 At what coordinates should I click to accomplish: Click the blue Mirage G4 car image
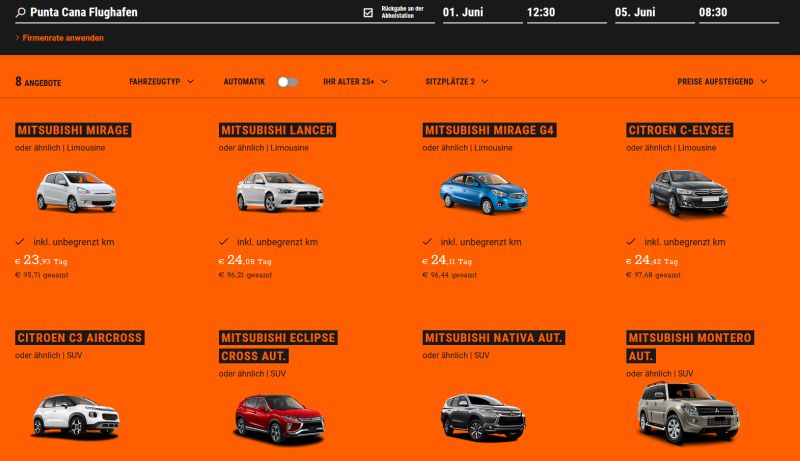(x=483, y=193)
